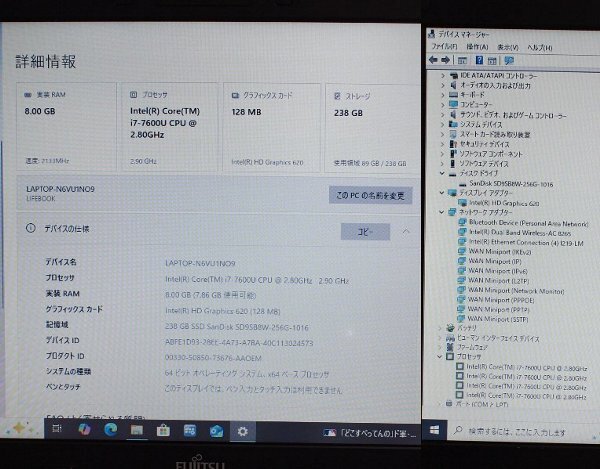Click the Back arrow in Device Manager toolbar
The width and height of the screenshot is (600, 469).
[433, 60]
